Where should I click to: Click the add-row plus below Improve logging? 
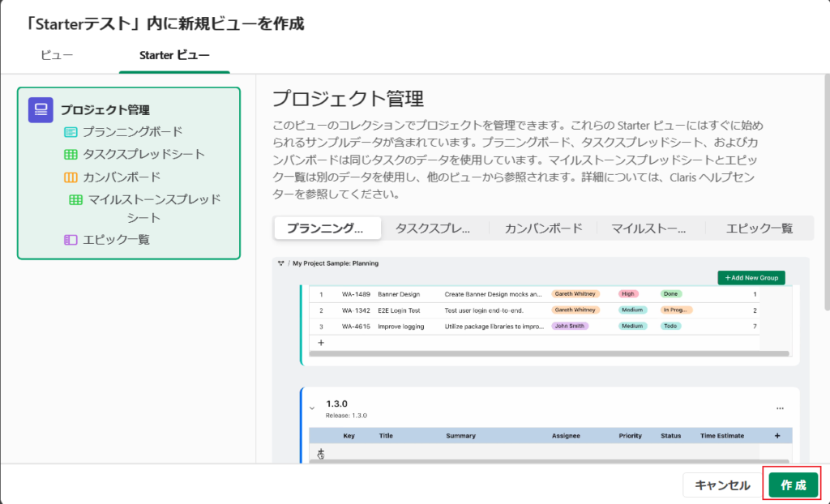coord(320,343)
